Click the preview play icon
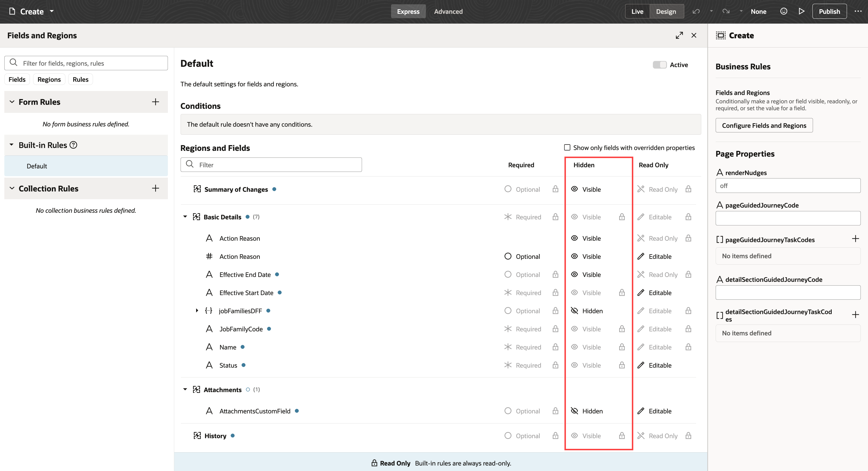The height and width of the screenshot is (471, 868). (x=802, y=12)
